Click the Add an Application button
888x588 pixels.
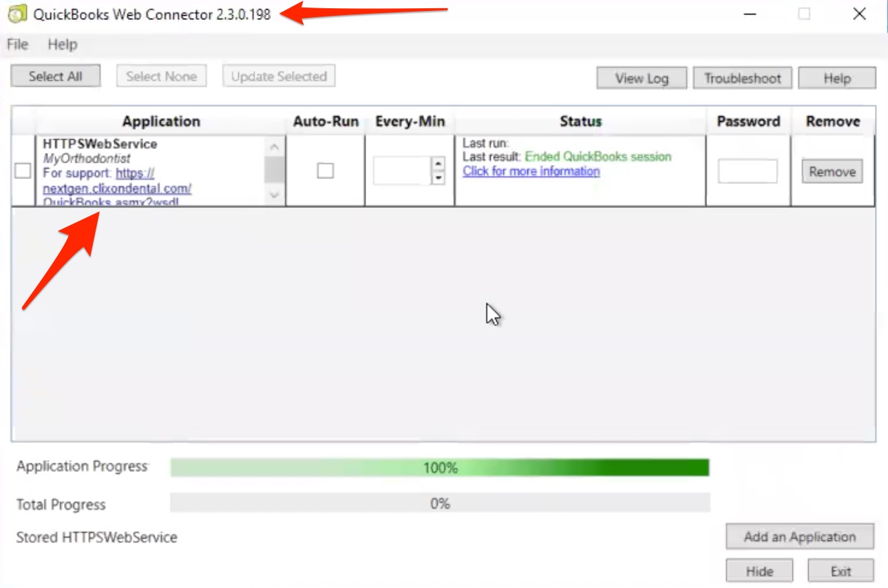pos(800,537)
